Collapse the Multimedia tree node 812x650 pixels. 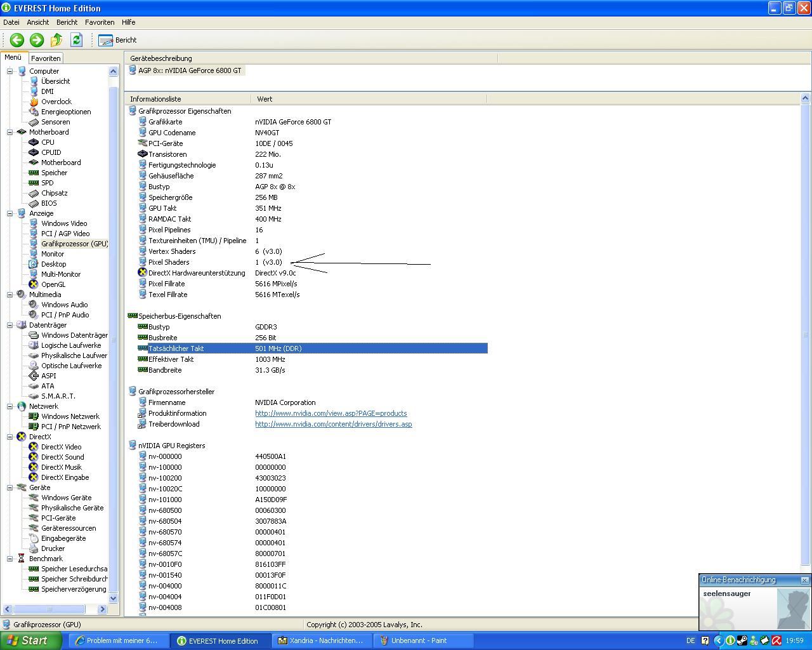pos(10,295)
